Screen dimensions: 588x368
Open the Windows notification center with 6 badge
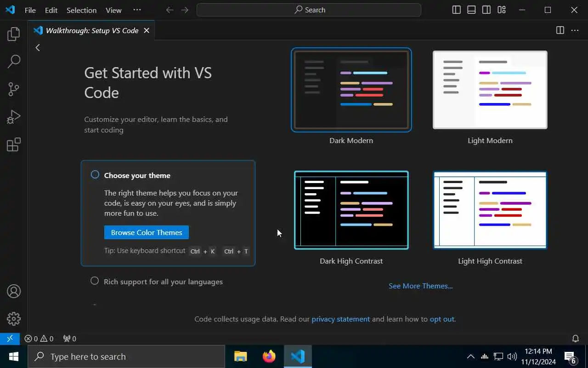coord(571,356)
